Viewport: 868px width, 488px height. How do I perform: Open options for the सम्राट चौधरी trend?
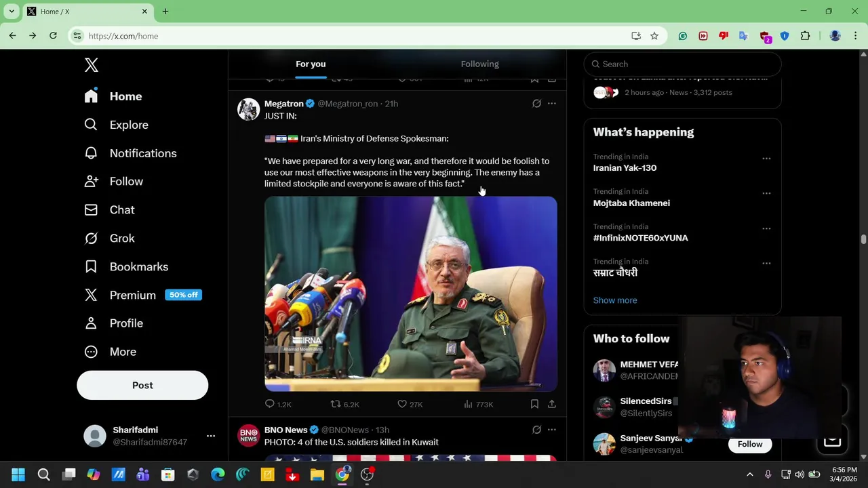[x=766, y=263]
